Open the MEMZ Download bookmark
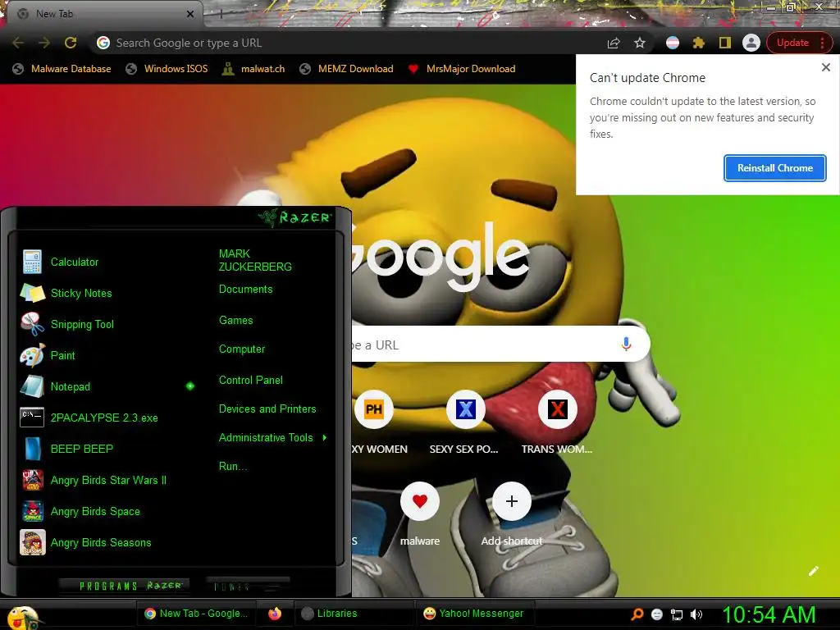Screen dimensions: 840x630 347,69
